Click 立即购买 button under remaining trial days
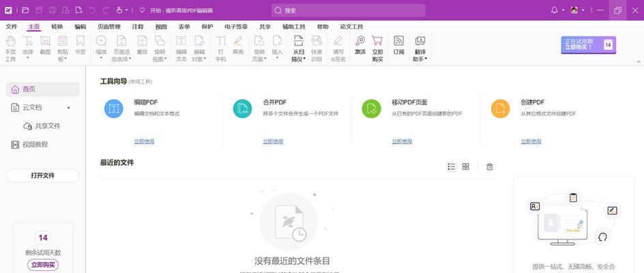 pos(43,265)
